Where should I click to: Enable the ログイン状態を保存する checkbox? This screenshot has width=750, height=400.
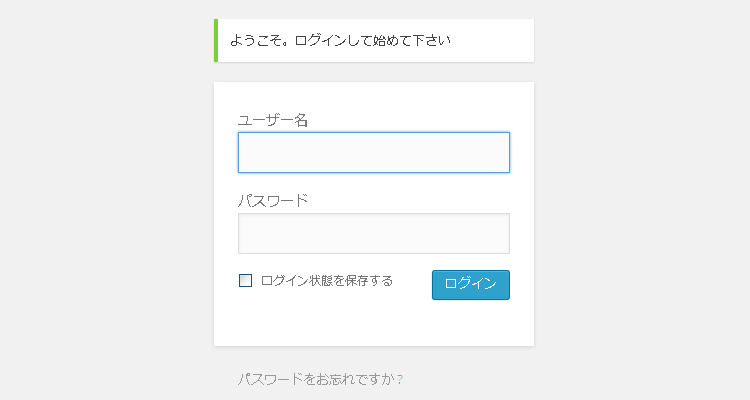click(245, 281)
